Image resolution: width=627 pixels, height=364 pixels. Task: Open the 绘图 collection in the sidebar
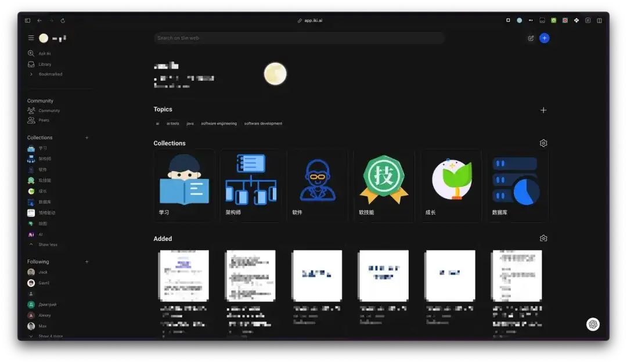click(x=37, y=224)
